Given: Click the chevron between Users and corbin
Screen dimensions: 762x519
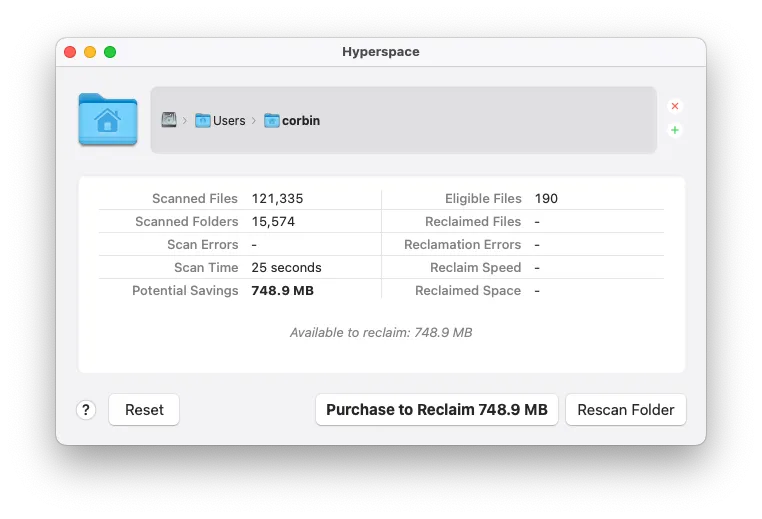Looking at the screenshot, I should (254, 120).
